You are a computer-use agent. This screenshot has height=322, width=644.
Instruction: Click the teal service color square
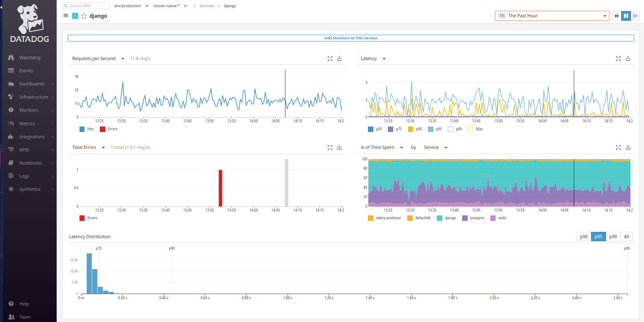pyautogui.click(x=75, y=16)
